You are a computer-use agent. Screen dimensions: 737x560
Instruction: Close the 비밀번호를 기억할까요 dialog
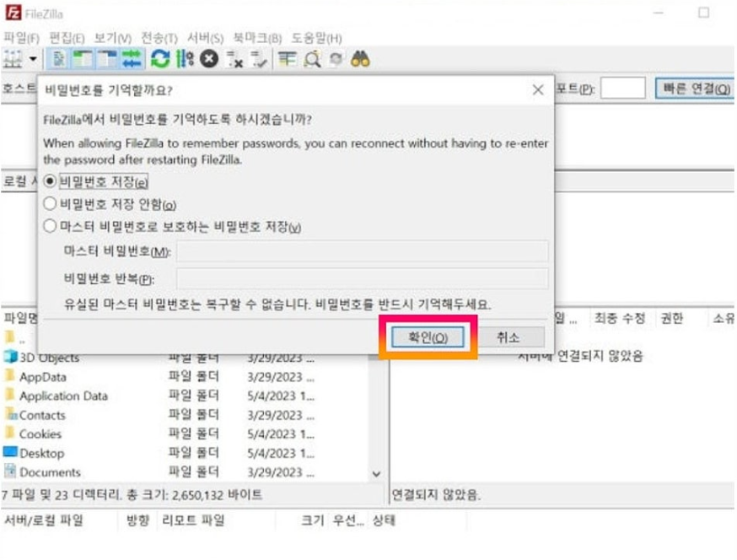tap(538, 89)
